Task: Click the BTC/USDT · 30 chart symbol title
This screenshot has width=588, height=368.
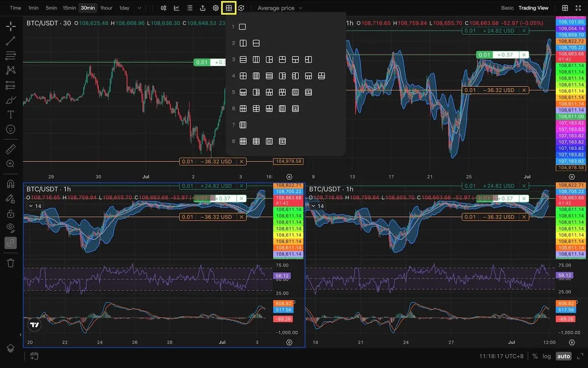Action: tap(49, 23)
